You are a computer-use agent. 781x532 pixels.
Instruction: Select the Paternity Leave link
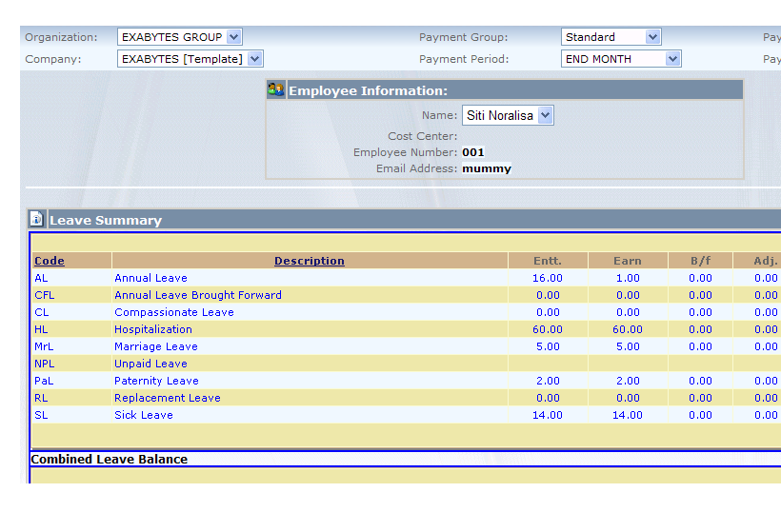(x=156, y=381)
